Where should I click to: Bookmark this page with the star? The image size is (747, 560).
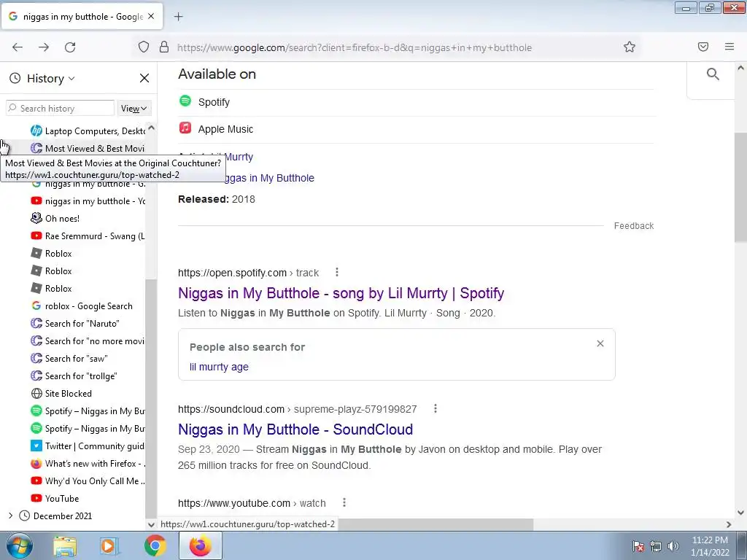pyautogui.click(x=630, y=47)
